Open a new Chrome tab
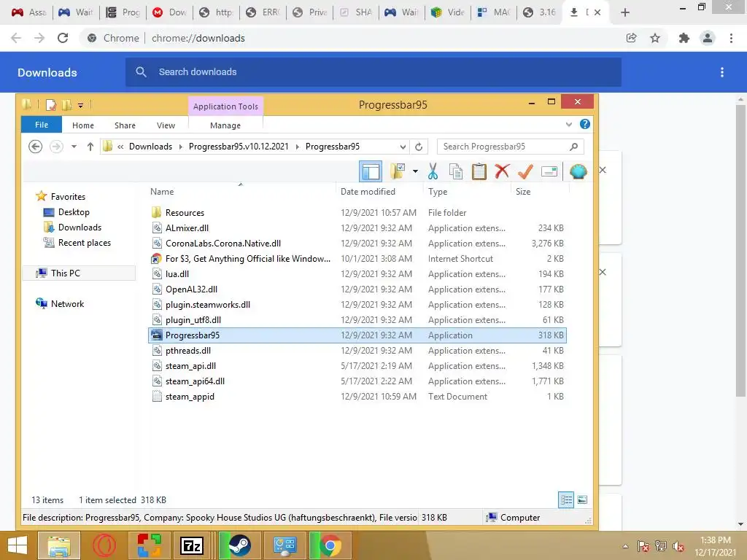The image size is (747, 560). 625,12
